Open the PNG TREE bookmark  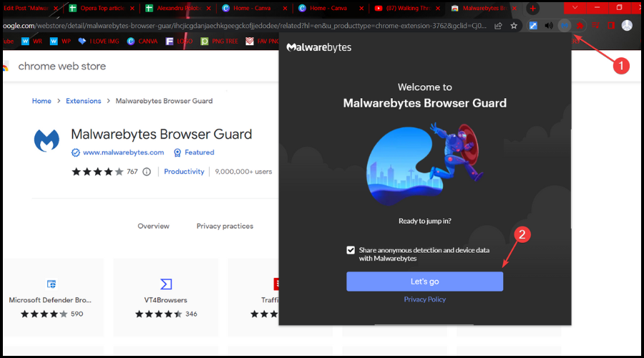(220, 41)
